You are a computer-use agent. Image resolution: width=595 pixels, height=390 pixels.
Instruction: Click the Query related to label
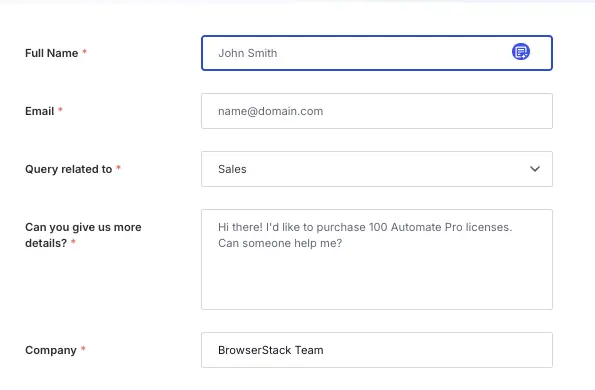pos(69,169)
